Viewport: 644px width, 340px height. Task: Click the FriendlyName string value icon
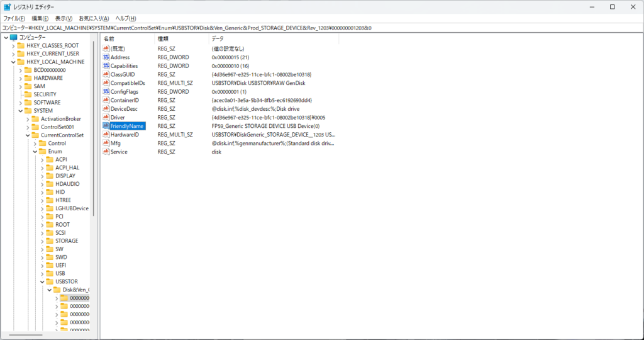(106, 126)
